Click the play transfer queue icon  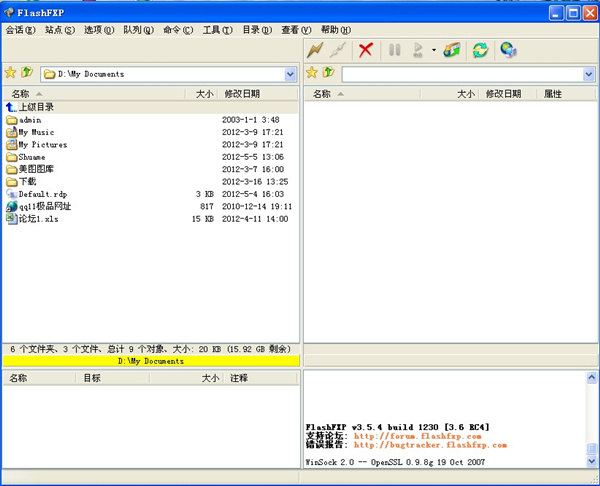pos(419,50)
